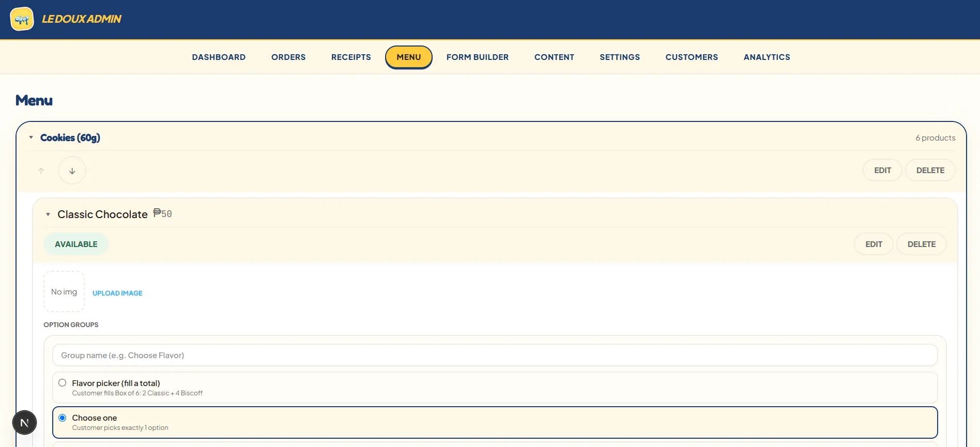This screenshot has width=980, height=447.
Task: Click the LE DOUX ADMIN title
Action: pyautogui.click(x=82, y=19)
